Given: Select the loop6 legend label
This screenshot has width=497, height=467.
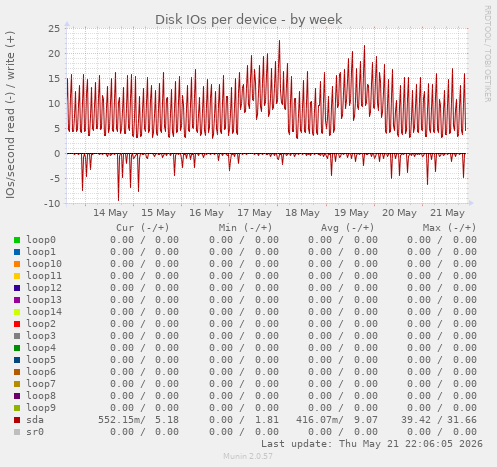Looking at the screenshot, I should tap(41, 372).
